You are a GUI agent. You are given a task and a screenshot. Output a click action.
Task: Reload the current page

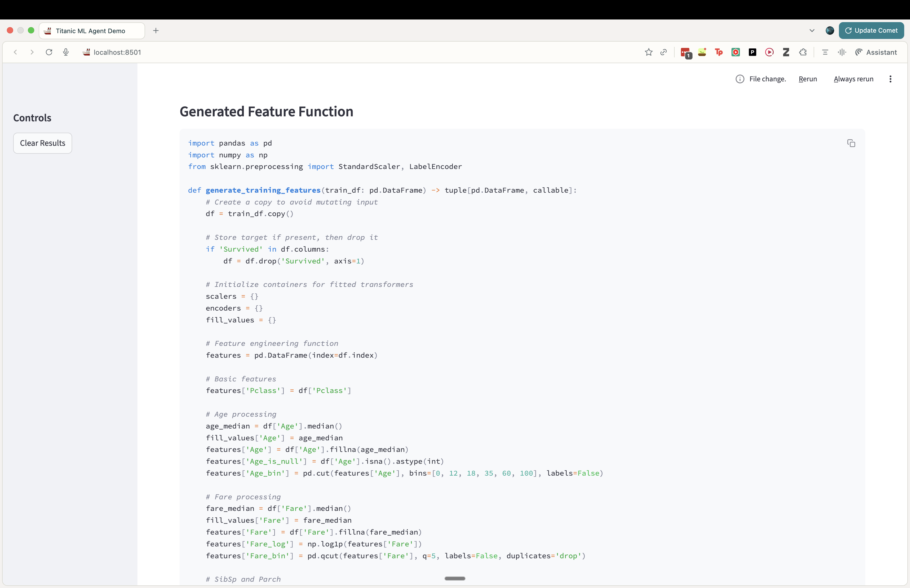49,52
